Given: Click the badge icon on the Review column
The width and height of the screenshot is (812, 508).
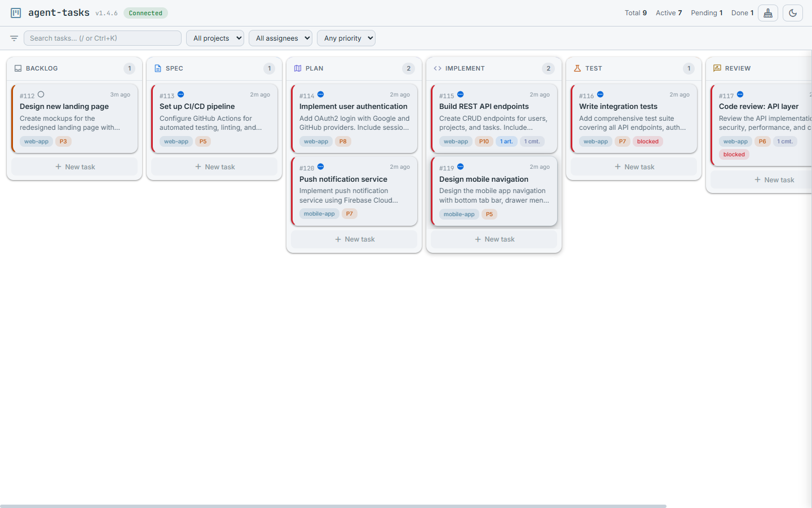Looking at the screenshot, I should point(717,68).
